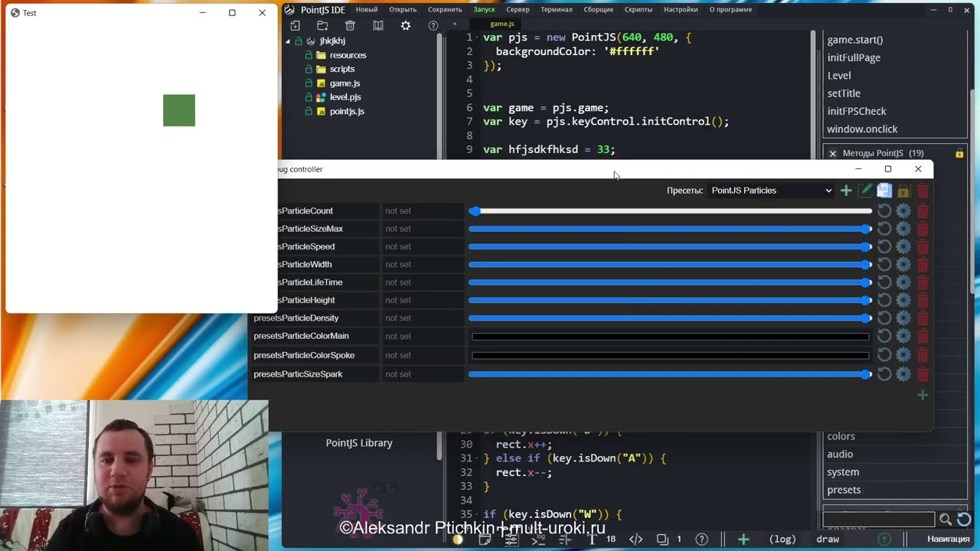
Task: Click the code brackets icon in status bar
Action: coord(636,540)
